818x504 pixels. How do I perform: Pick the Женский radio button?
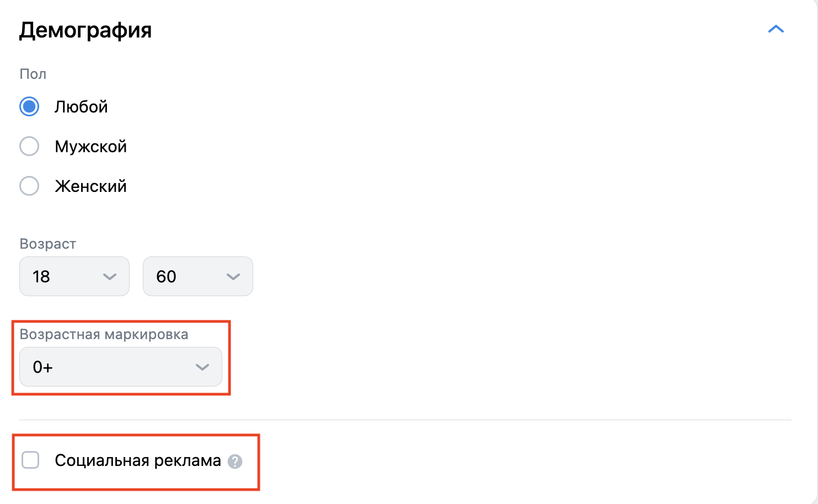point(29,186)
